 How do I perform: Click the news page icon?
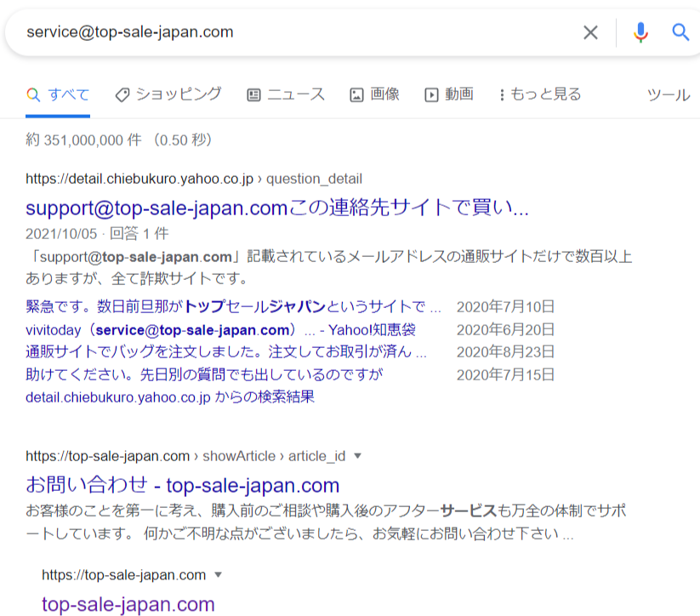tap(253, 95)
